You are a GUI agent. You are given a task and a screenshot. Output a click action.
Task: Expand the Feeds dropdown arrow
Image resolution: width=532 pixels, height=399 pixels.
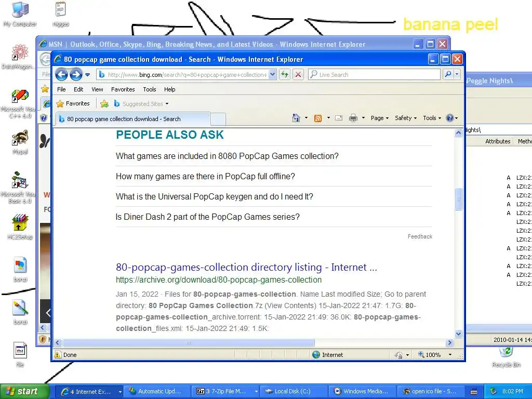pyautogui.click(x=328, y=118)
